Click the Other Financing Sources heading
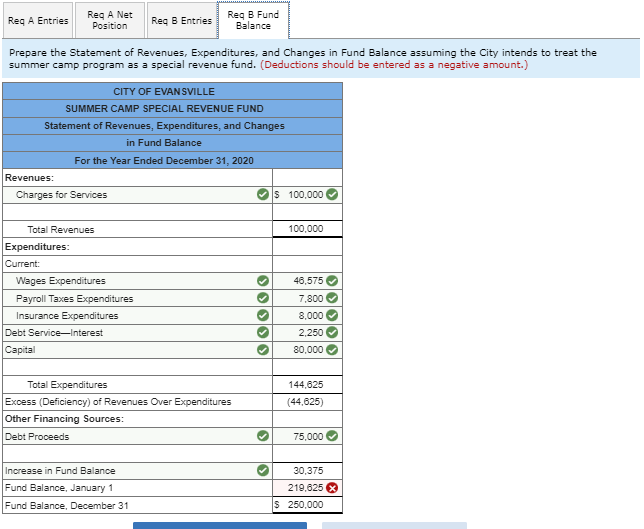Screen dimensions: 644x529 [64, 419]
